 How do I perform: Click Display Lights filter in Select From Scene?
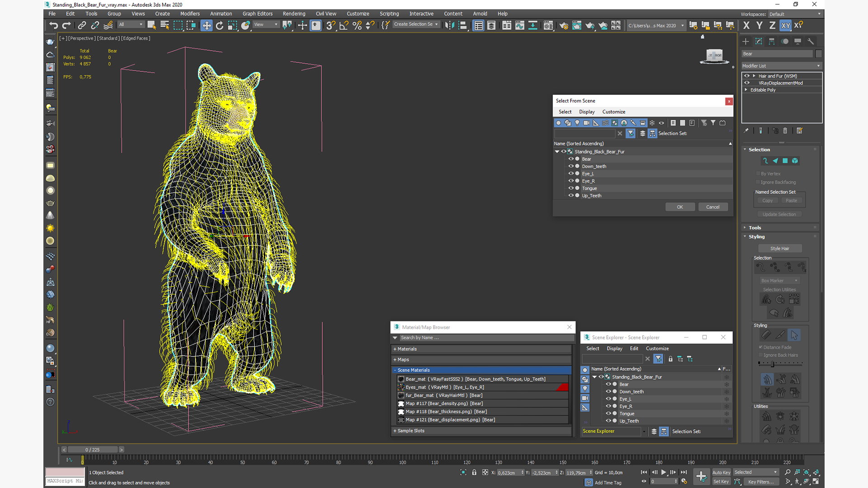tap(577, 123)
